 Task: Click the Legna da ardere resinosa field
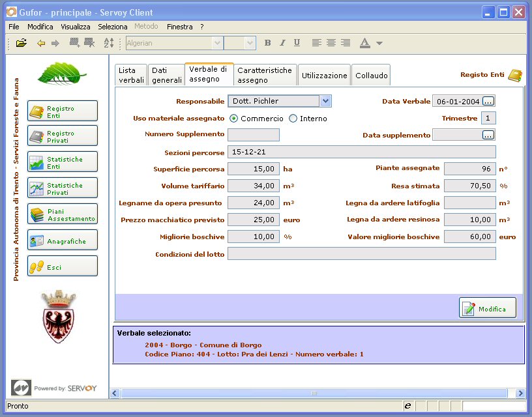point(470,220)
